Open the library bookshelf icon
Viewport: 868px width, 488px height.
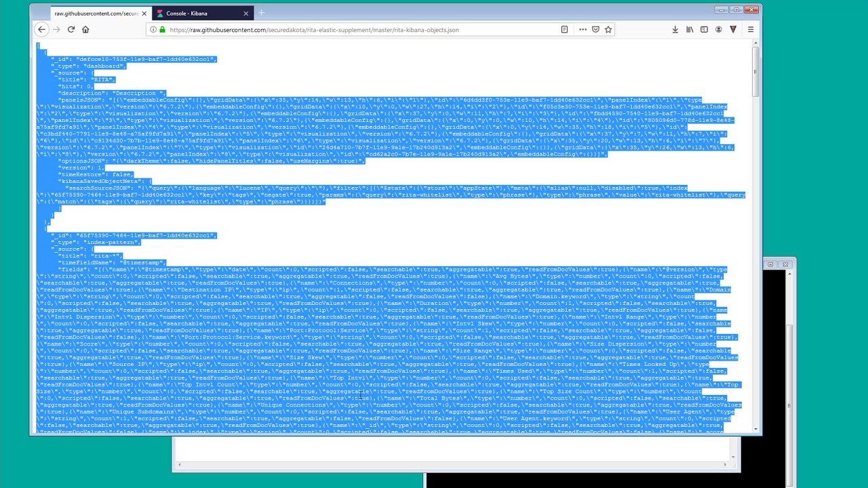click(x=690, y=29)
